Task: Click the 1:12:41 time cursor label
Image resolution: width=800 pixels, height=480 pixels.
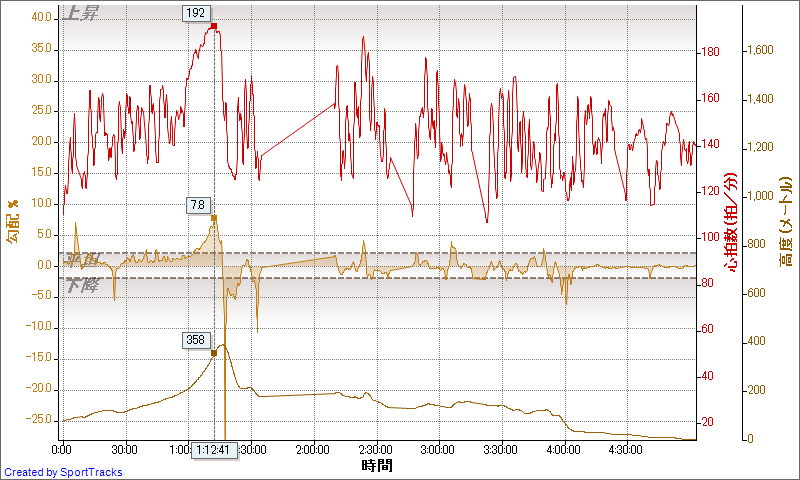Action: pos(214,449)
